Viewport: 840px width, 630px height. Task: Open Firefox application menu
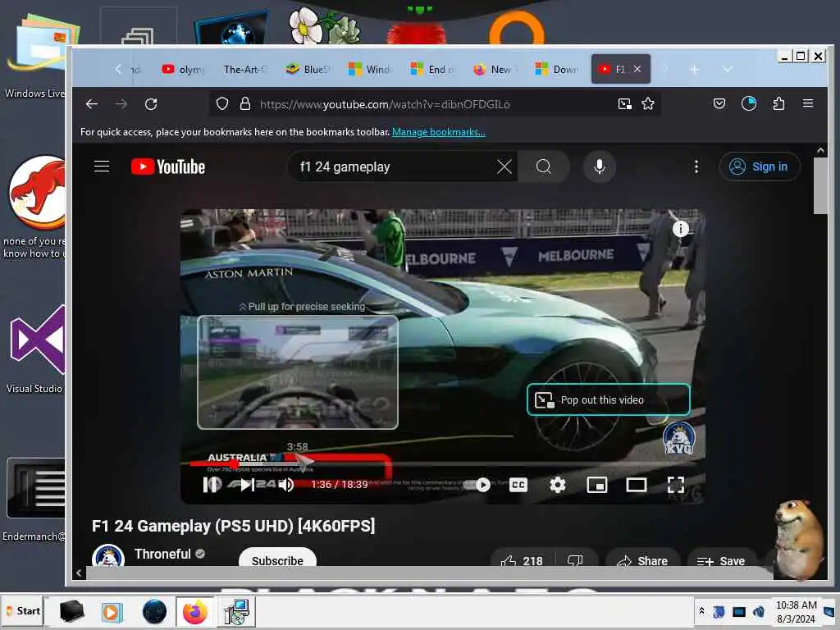click(x=808, y=103)
